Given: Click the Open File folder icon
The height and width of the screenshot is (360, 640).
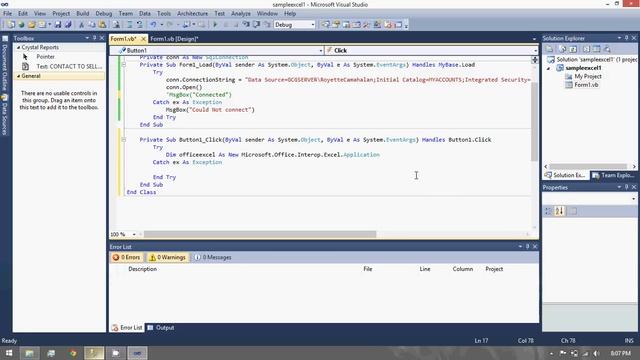Looking at the screenshot, I should point(32,25).
